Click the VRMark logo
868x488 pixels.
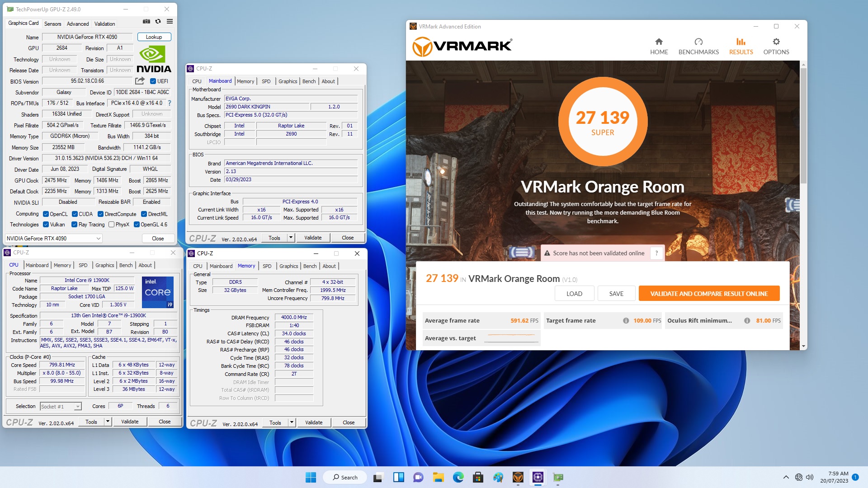(x=462, y=47)
